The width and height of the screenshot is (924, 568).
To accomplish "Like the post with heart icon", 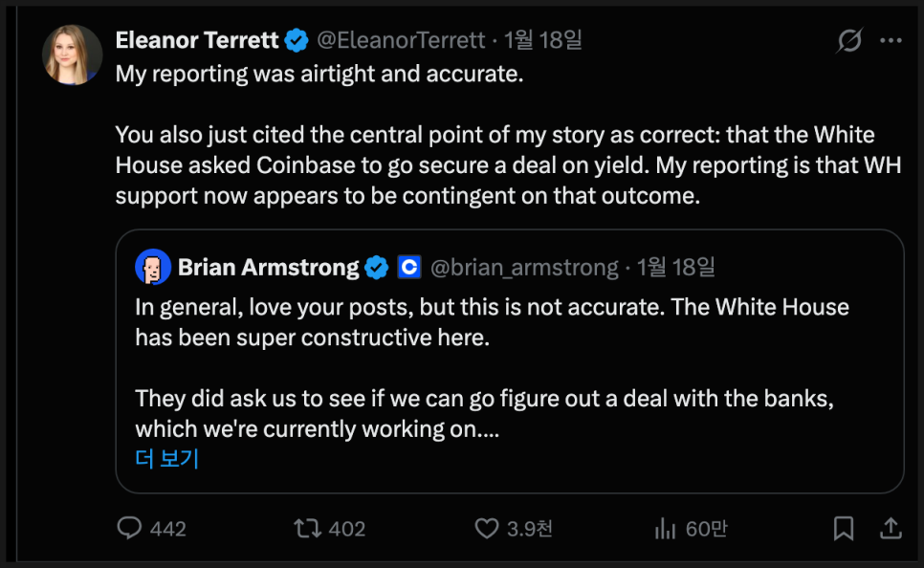I will [x=487, y=528].
